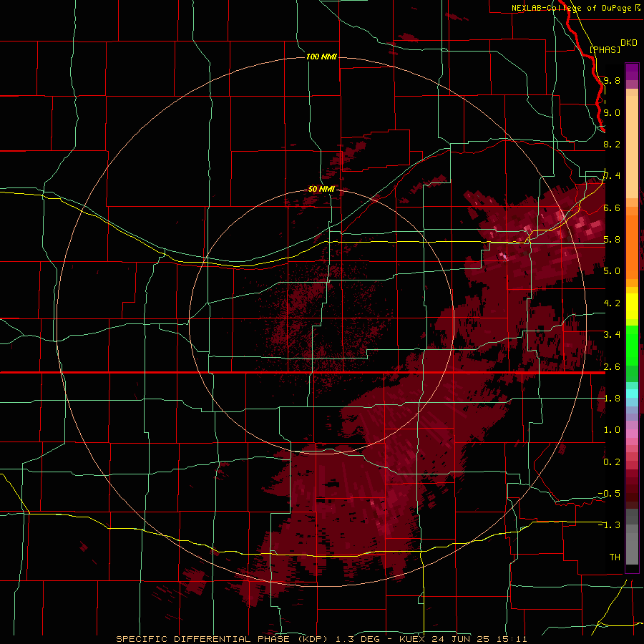Click the DKD label above the color scale
Image resolution: width=644 pixels, height=644 pixels.
point(628,43)
